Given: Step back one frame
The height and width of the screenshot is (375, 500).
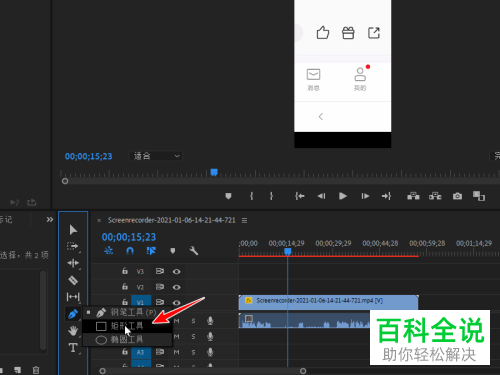Looking at the screenshot, I should [x=321, y=196].
